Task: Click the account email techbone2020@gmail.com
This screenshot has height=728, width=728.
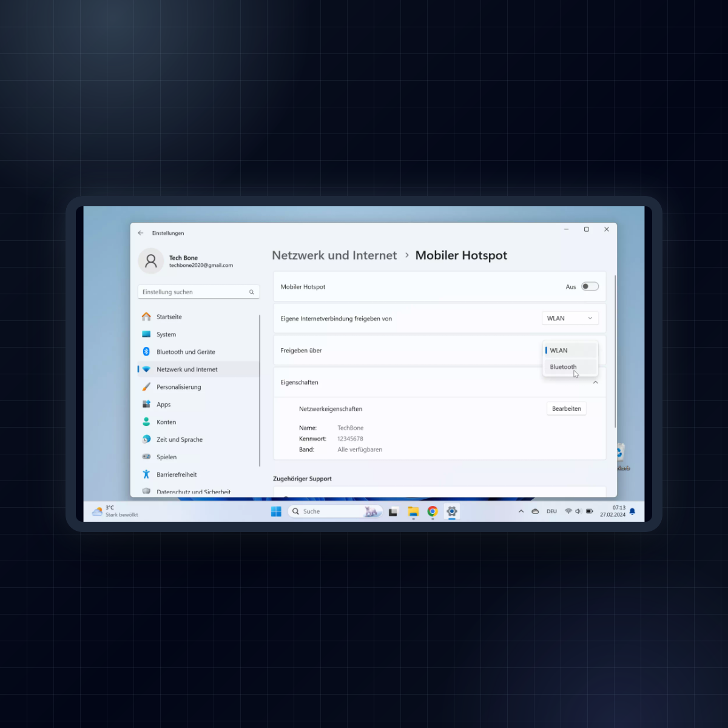Action: (x=201, y=266)
